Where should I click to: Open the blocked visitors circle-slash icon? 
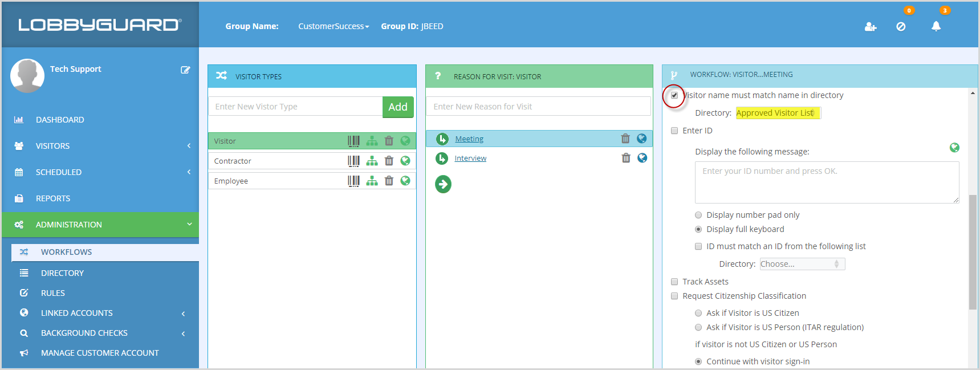click(901, 26)
